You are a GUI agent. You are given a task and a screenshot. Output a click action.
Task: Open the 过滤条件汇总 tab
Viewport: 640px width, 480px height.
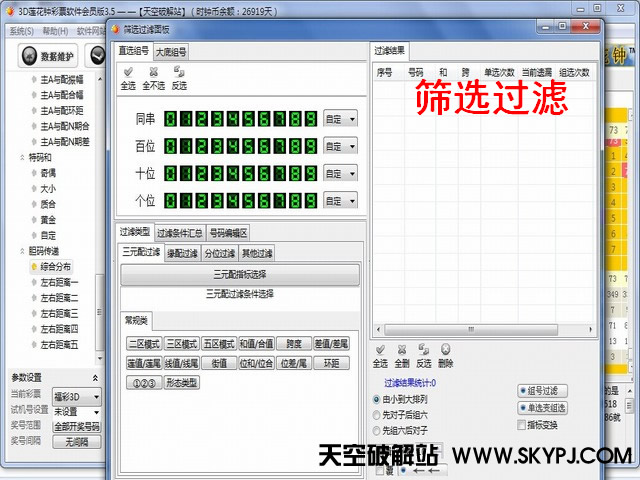(x=179, y=233)
